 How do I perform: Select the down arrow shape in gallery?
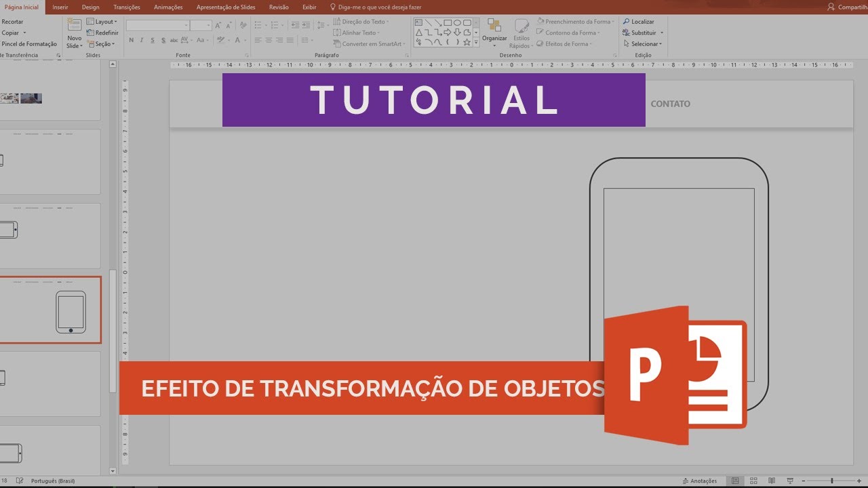point(457,32)
